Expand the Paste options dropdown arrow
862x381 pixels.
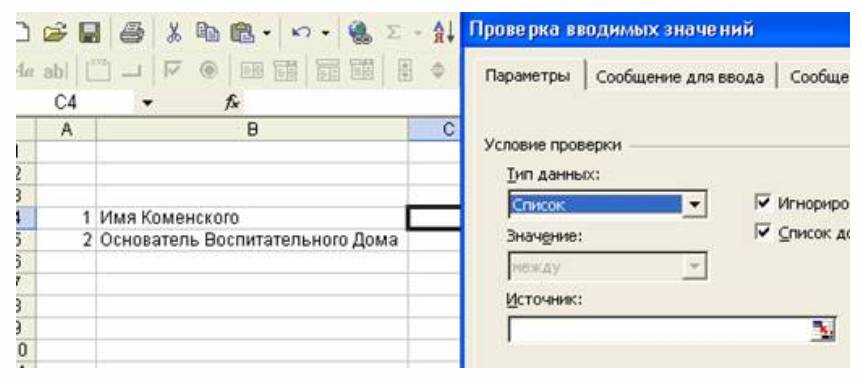click(266, 34)
